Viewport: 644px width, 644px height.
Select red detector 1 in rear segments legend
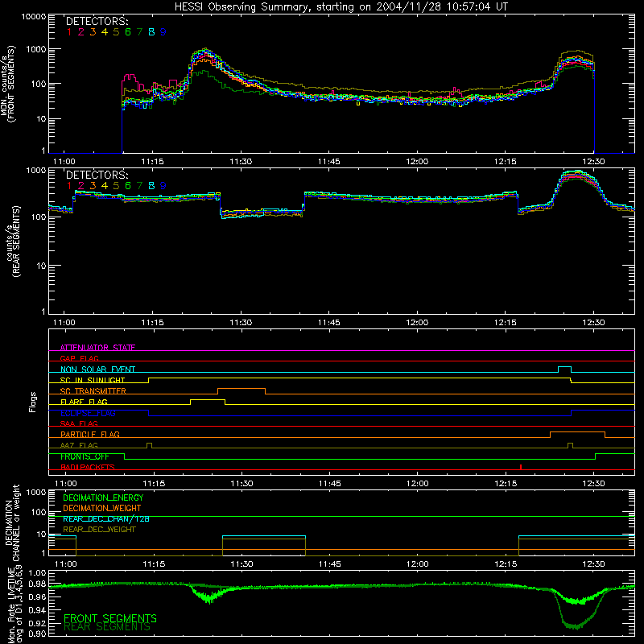tap(69, 186)
